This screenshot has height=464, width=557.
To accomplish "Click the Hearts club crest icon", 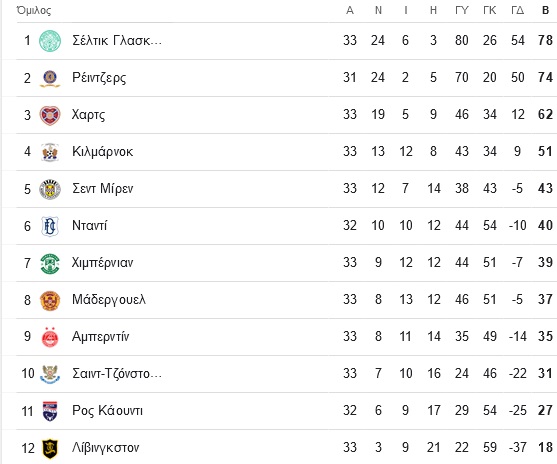I will 50,115.
